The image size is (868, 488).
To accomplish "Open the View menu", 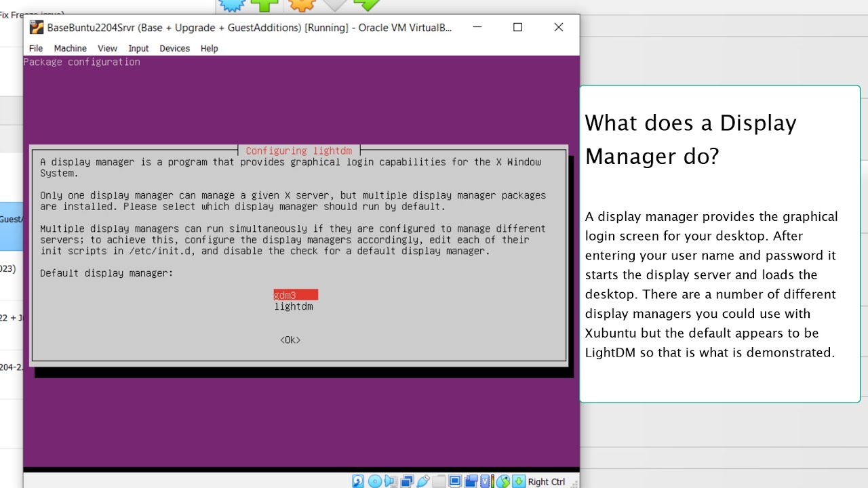I will pos(107,48).
